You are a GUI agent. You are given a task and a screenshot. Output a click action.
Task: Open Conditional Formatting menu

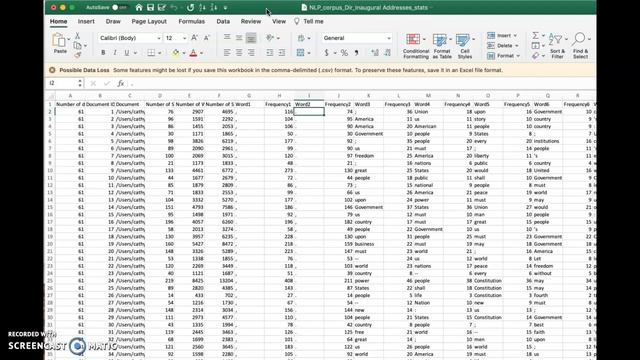pyautogui.click(x=416, y=46)
